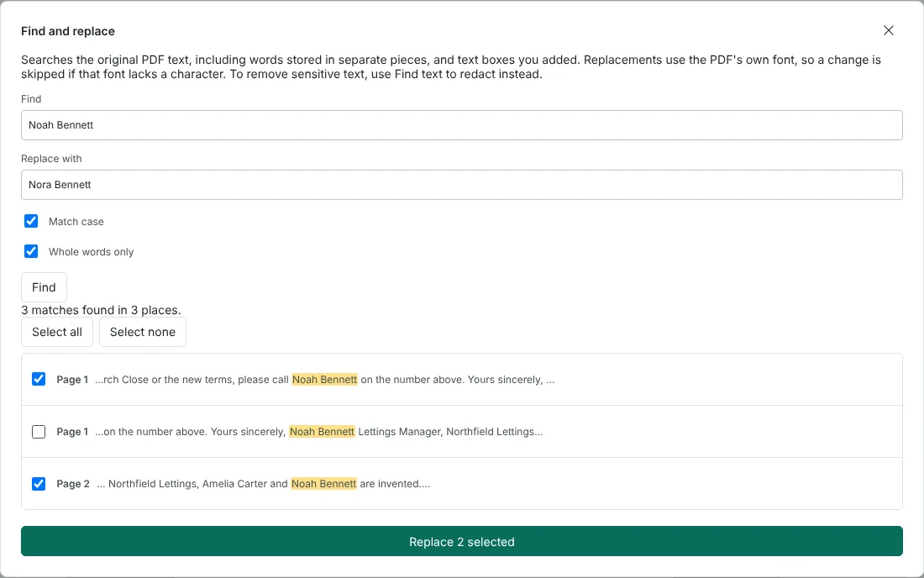Uncheck the match before 'on the number above'
This screenshot has height=578, width=924.
pos(39,380)
